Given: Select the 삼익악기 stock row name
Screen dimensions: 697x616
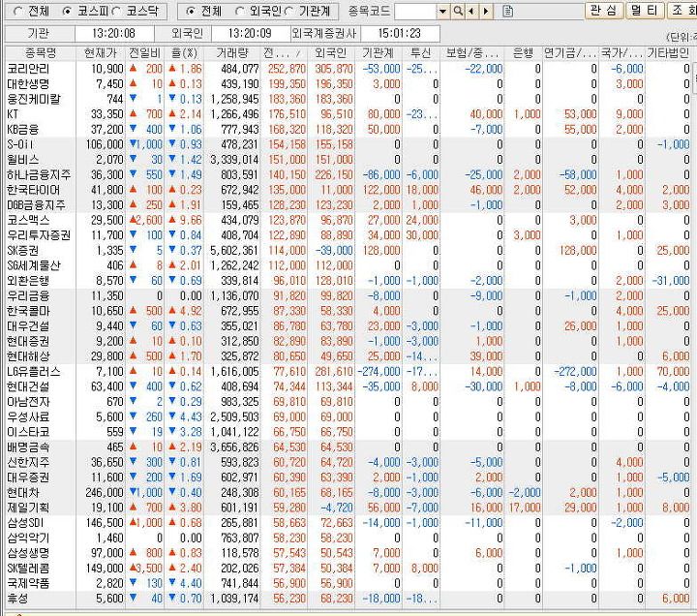Looking at the screenshot, I should coord(28,538).
